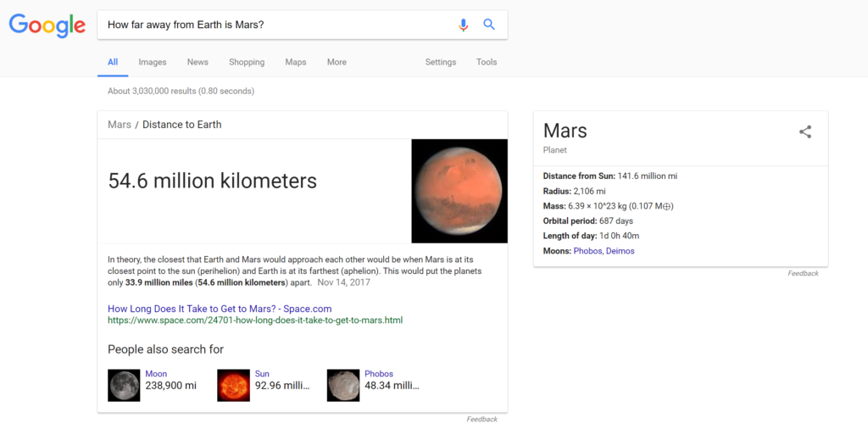
Task: Open the Phobos thumbnail image
Action: (343, 385)
